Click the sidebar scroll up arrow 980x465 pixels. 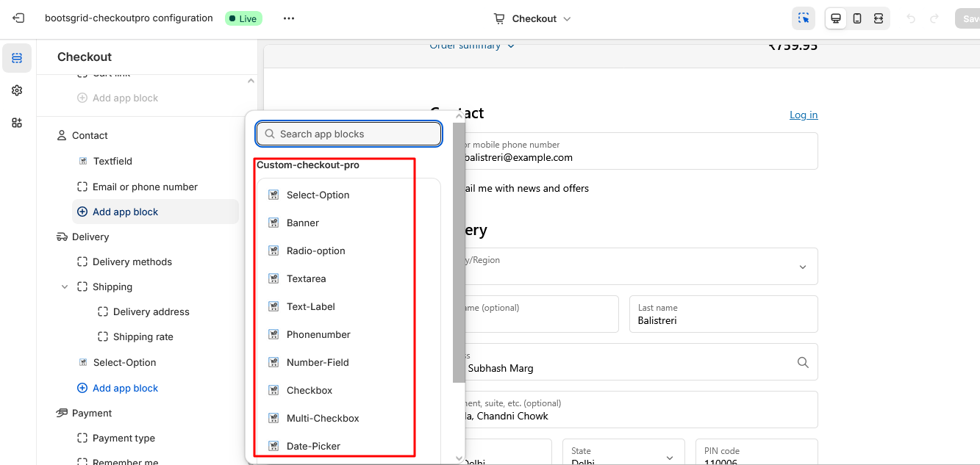pos(251,81)
